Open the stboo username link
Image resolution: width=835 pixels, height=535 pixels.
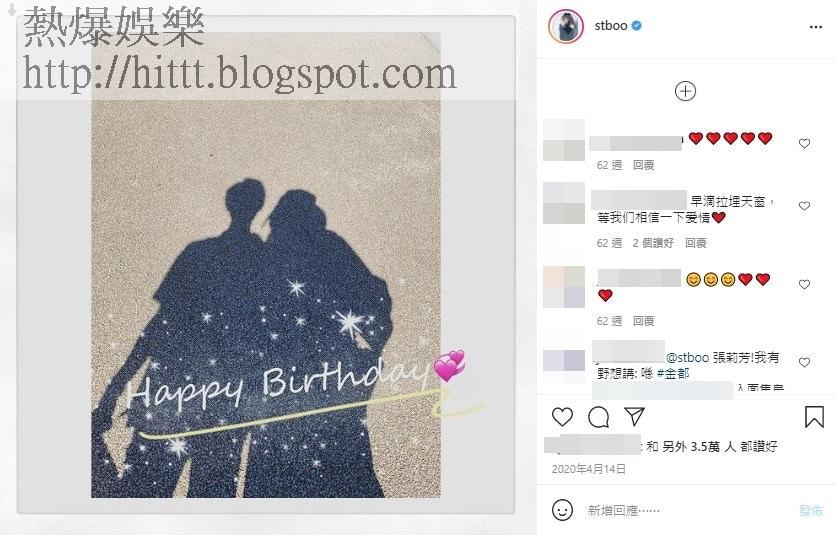tap(611, 25)
